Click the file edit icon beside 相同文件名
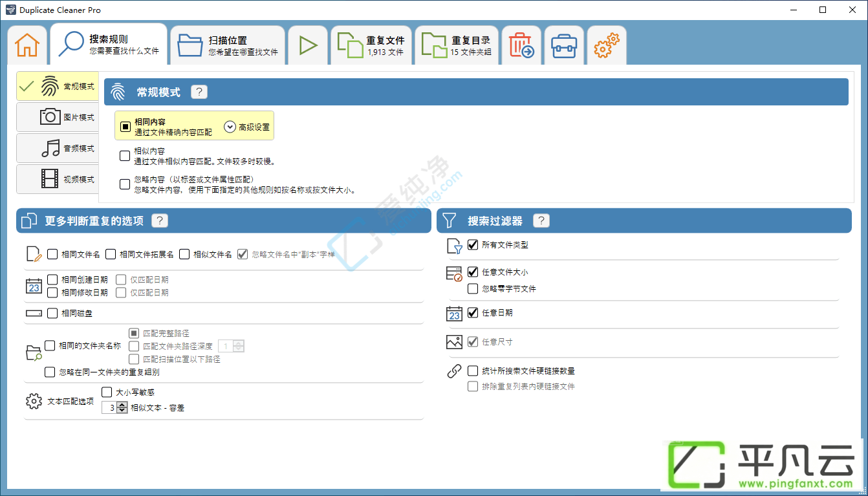The image size is (868, 496). pyautogui.click(x=34, y=254)
